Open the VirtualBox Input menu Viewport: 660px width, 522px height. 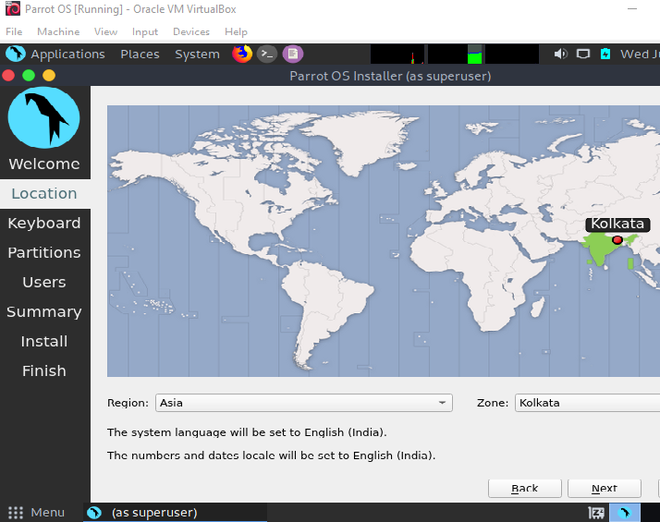(145, 32)
